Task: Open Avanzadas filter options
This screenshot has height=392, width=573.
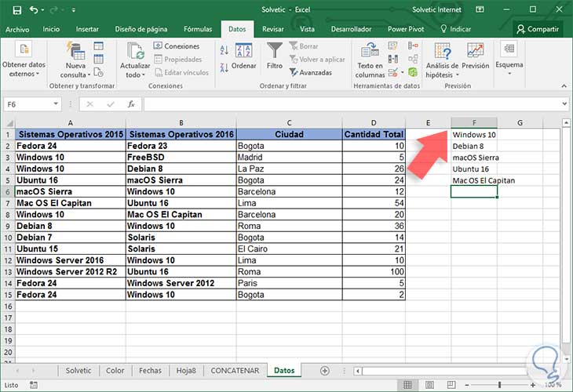Action: [311, 73]
